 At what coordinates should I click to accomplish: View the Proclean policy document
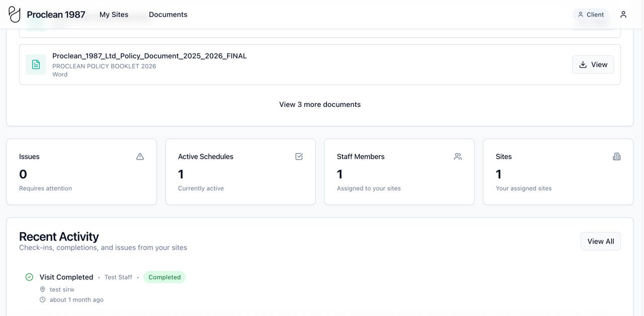coord(593,64)
